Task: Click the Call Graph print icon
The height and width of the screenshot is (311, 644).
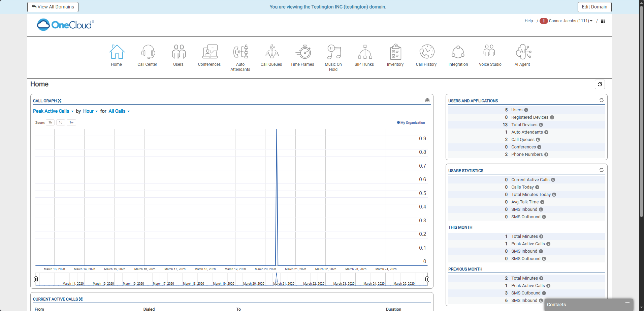Action: (x=427, y=101)
